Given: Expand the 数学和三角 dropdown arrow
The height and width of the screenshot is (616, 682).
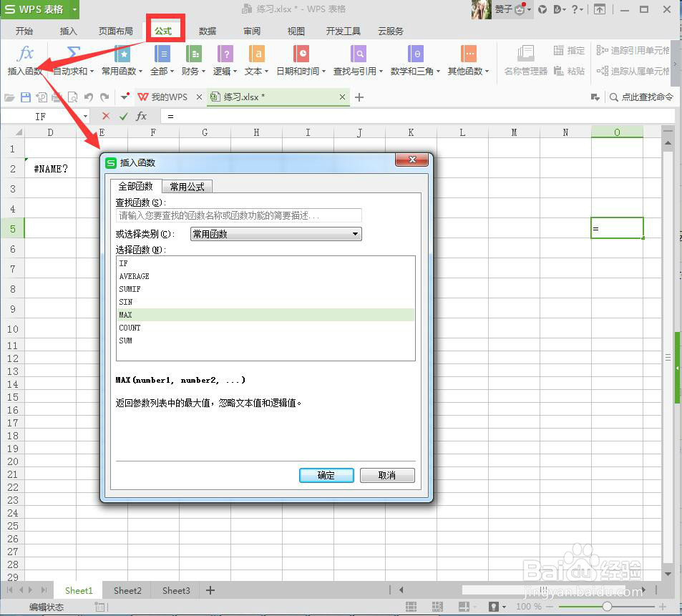Looking at the screenshot, I should pyautogui.click(x=438, y=72).
